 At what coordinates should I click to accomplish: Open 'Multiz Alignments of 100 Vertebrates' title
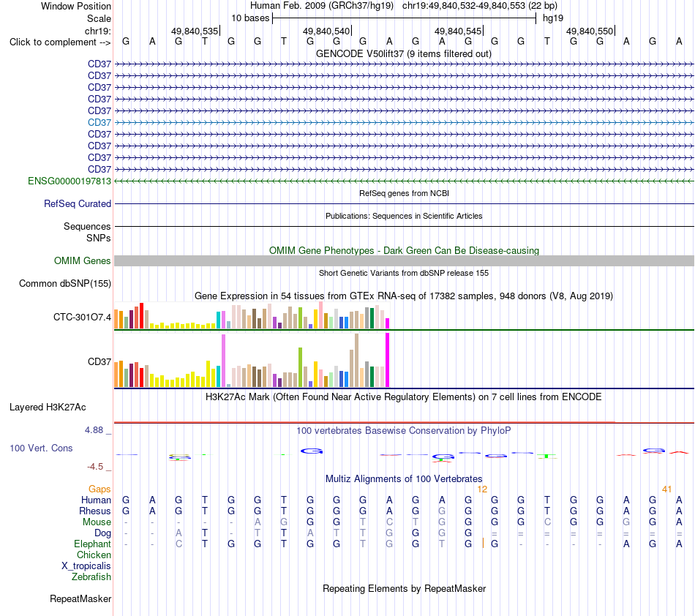tap(404, 478)
